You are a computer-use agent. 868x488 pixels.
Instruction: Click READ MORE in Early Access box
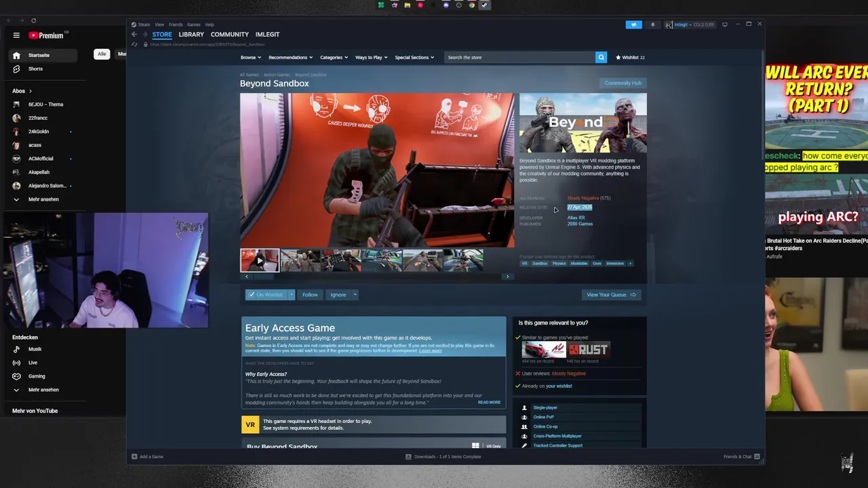tap(489, 403)
